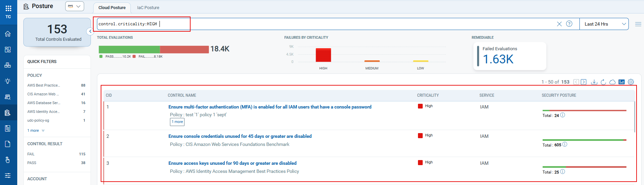Open the search help question icon
The image size is (644, 185).
tap(569, 24)
